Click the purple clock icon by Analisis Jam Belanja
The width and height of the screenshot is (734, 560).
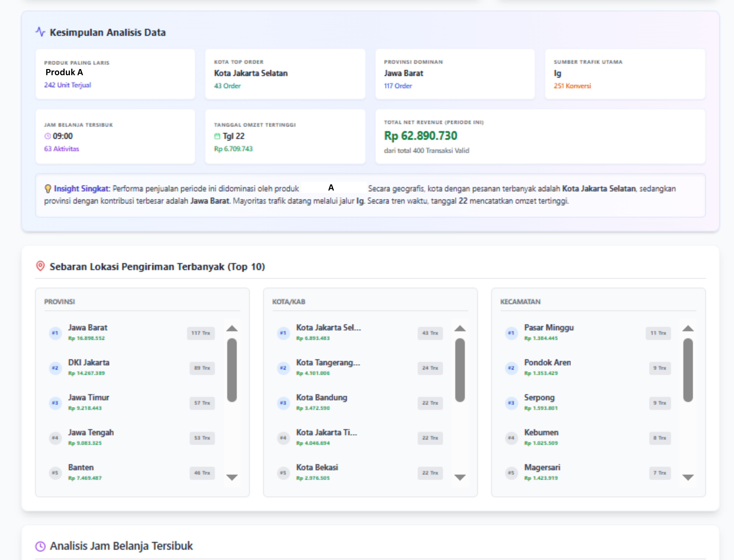[x=40, y=546]
